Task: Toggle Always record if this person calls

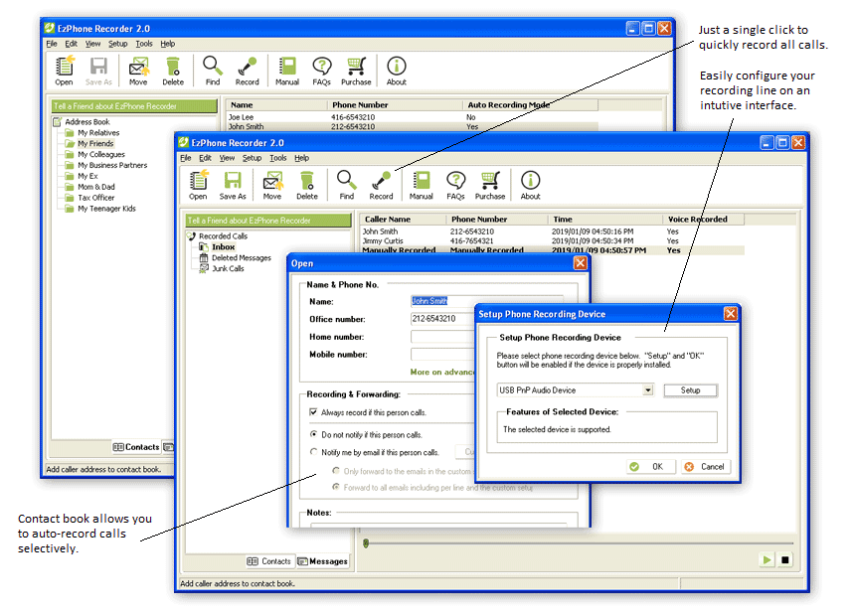Action: (x=313, y=412)
